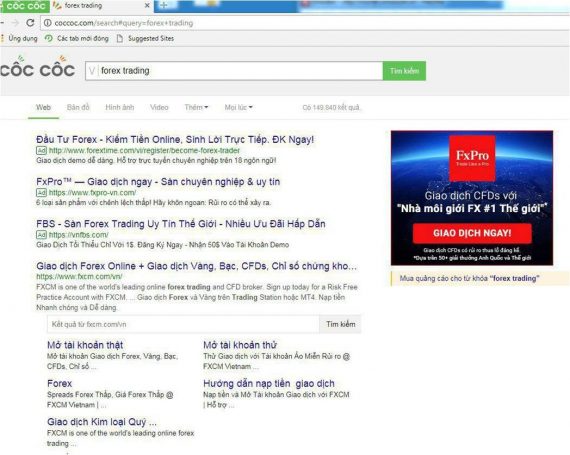Reload the page with the refresh icon
Image resolution: width=570 pixels, height=455 pixels.
31,23
